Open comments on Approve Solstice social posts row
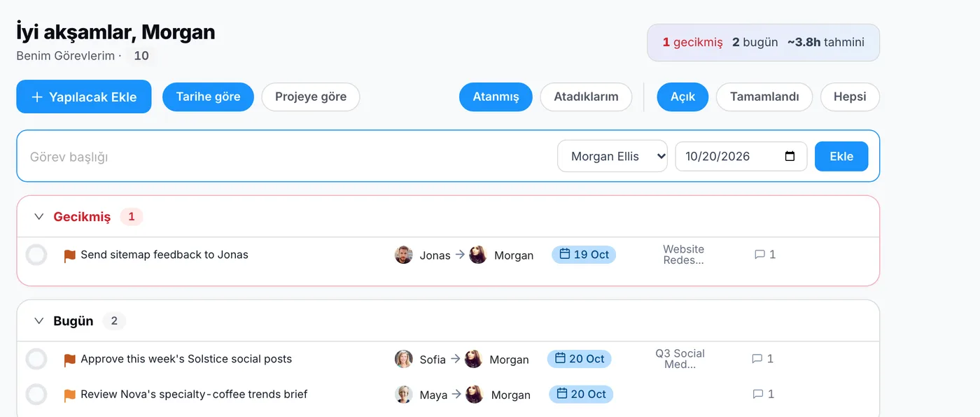980x417 pixels. point(757,359)
